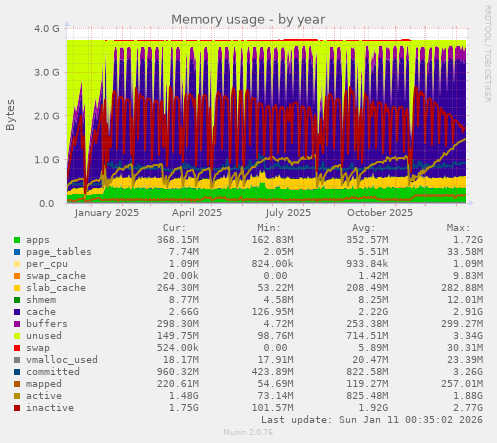The height and width of the screenshot is (443, 497).
Task: Click the vmalloc_used legend color swatch
Action: pyautogui.click(x=17, y=360)
